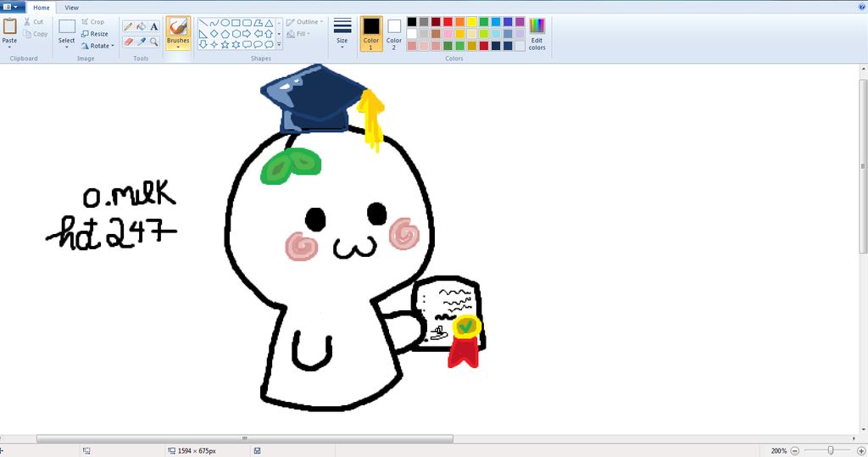Choose the Rounded rectangle shape
Viewport: 868px width, 457px height.
pos(247,23)
